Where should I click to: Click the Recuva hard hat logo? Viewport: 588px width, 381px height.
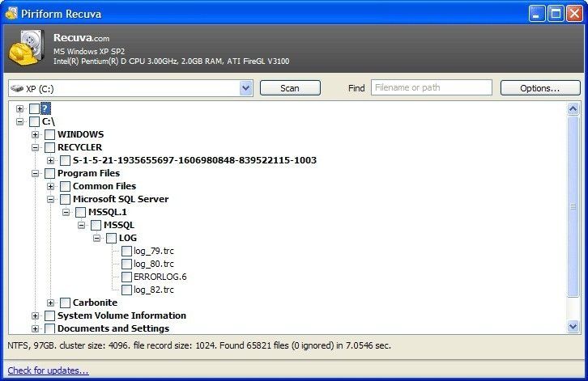[x=27, y=49]
